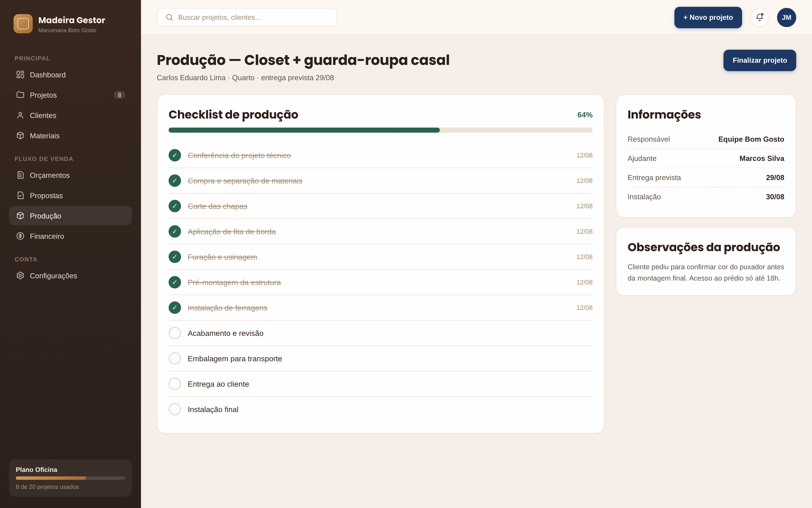
Task: Check Embalagem para transporte as done
Action: (175, 358)
